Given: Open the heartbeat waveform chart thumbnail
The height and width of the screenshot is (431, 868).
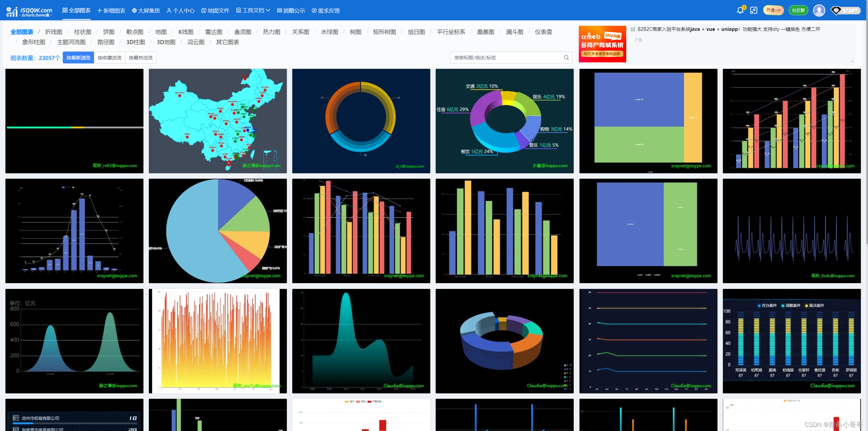Looking at the screenshot, I should tap(792, 231).
